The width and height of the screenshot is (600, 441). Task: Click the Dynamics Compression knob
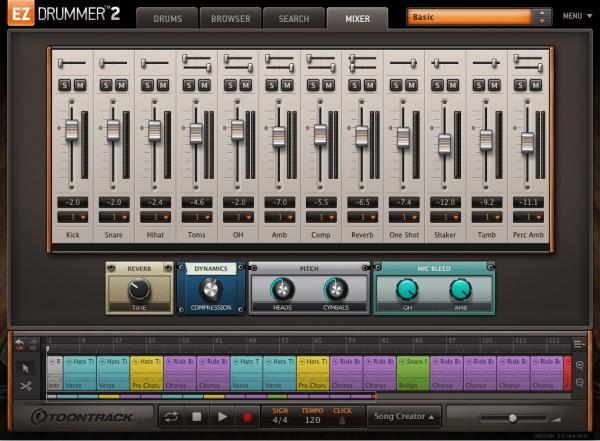click(210, 290)
